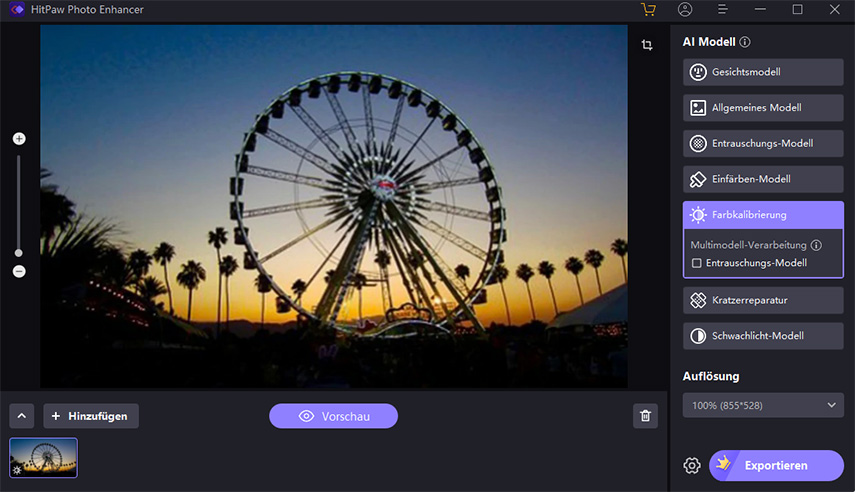
Task: Open the Auflösung resolution dropdown
Action: click(763, 405)
